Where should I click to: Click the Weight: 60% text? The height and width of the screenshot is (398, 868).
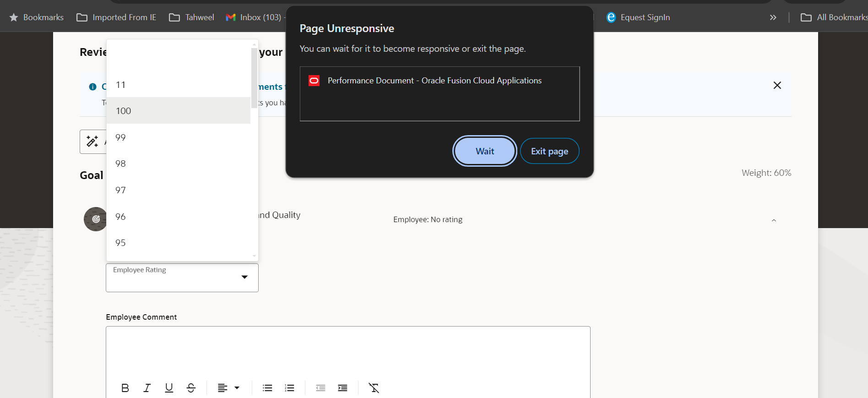tap(766, 173)
